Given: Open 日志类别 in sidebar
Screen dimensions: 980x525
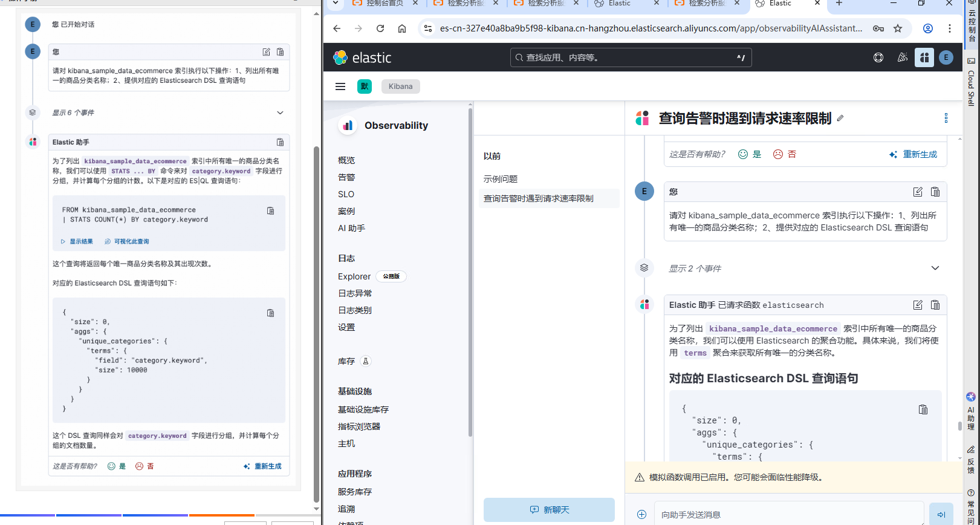Looking at the screenshot, I should point(355,310).
